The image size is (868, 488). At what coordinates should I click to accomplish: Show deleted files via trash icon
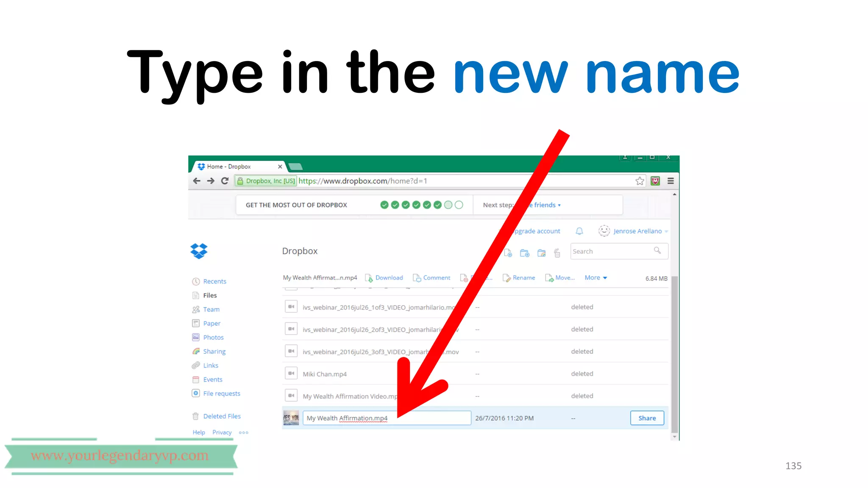(x=557, y=253)
